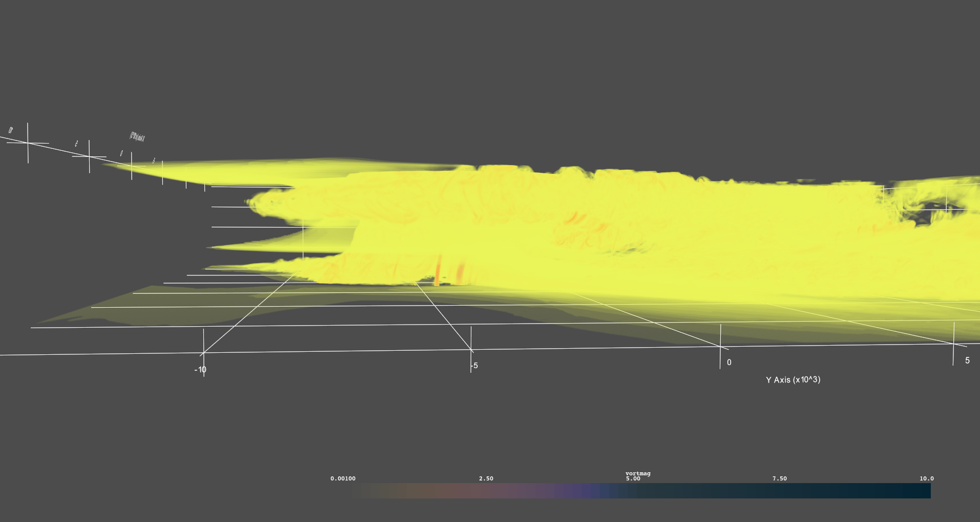Click the 7.50 colorbar label

point(779,478)
